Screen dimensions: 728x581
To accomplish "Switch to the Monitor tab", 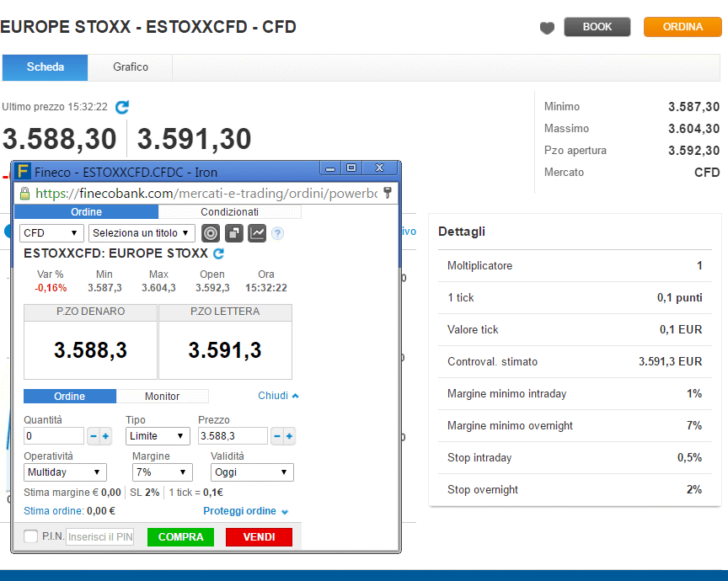I will [x=162, y=397].
